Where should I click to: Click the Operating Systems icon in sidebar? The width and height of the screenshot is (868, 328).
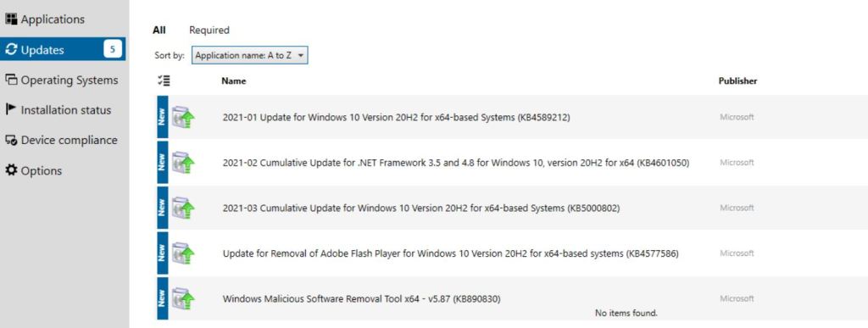click(11, 81)
